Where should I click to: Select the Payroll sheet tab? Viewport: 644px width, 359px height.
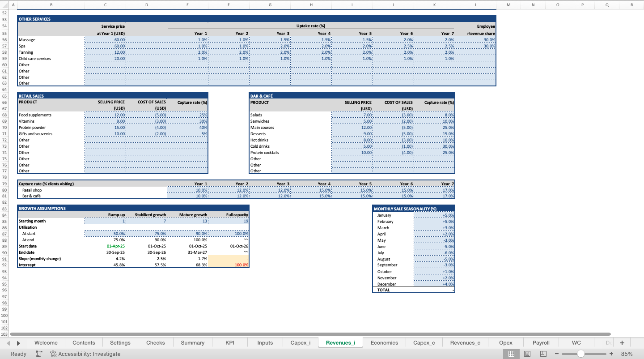541,342
